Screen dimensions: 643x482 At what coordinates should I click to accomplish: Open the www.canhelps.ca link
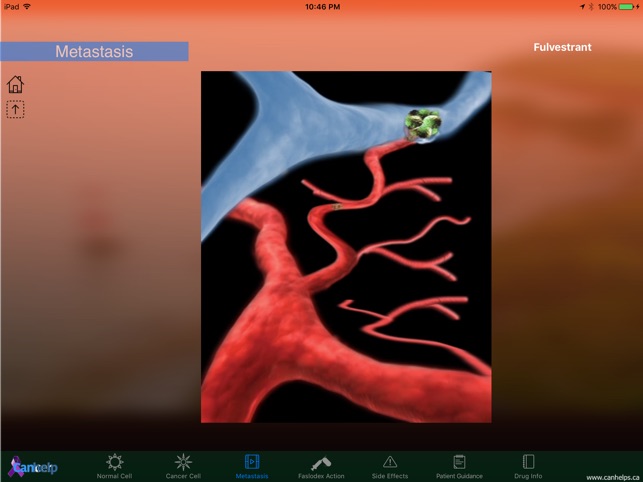(x=613, y=477)
